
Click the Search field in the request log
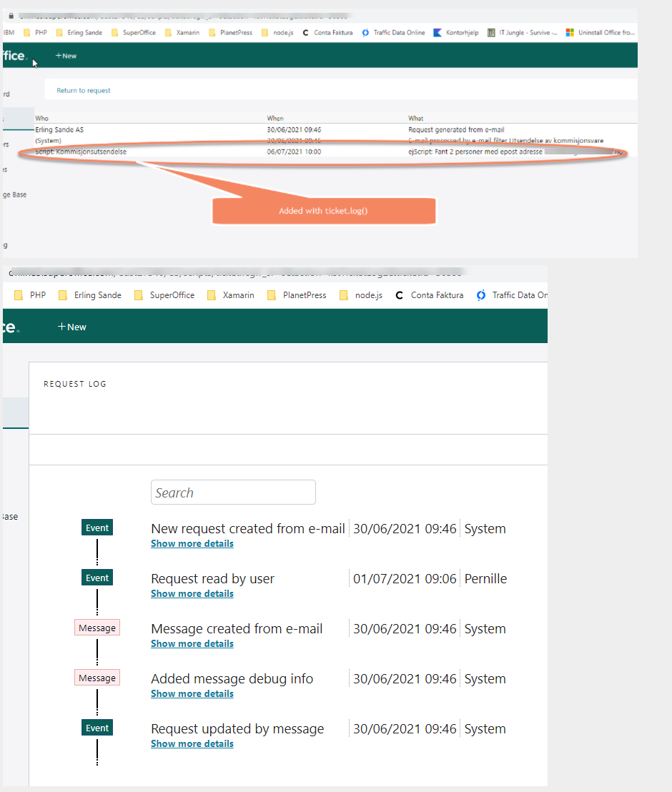233,492
